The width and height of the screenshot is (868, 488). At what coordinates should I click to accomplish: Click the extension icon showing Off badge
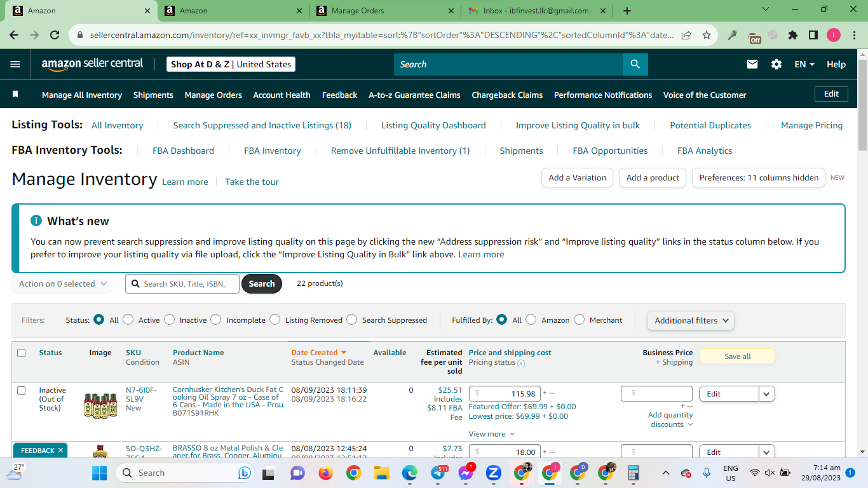click(x=754, y=37)
